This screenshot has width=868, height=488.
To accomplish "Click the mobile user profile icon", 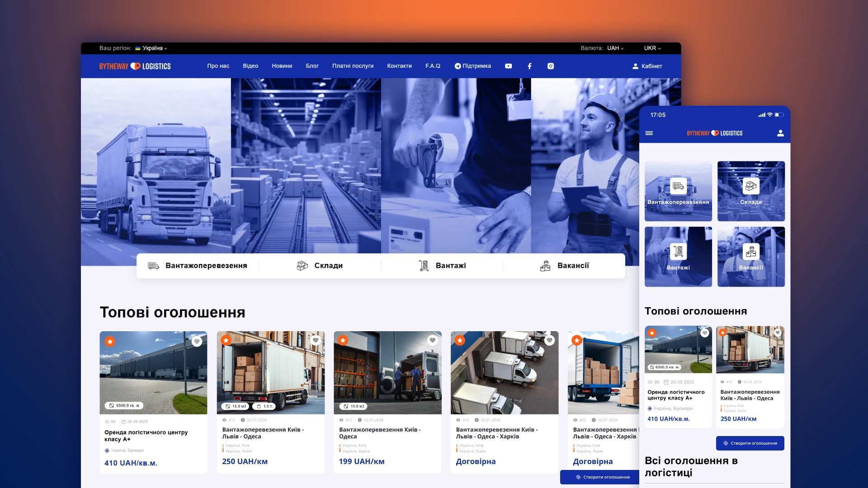I will [x=780, y=133].
